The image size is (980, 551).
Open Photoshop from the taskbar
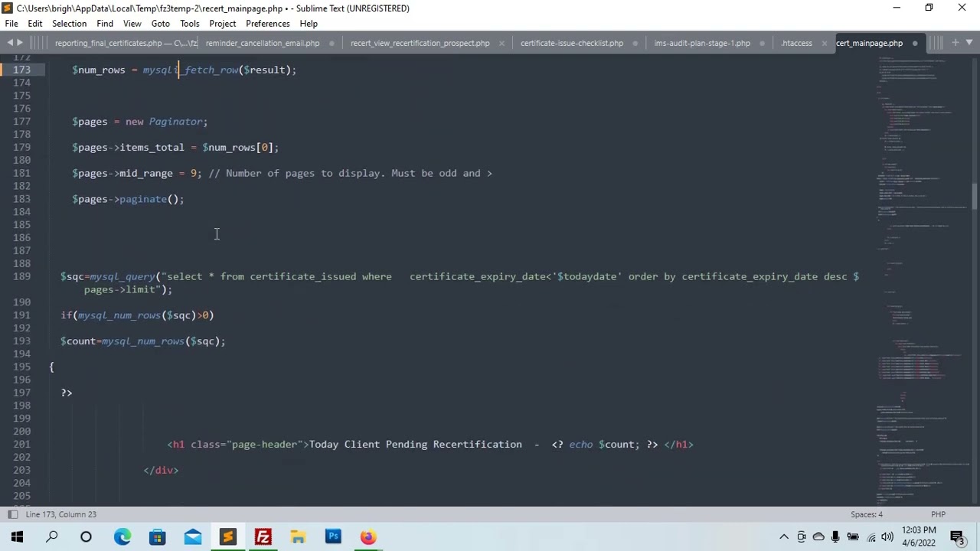(x=333, y=536)
